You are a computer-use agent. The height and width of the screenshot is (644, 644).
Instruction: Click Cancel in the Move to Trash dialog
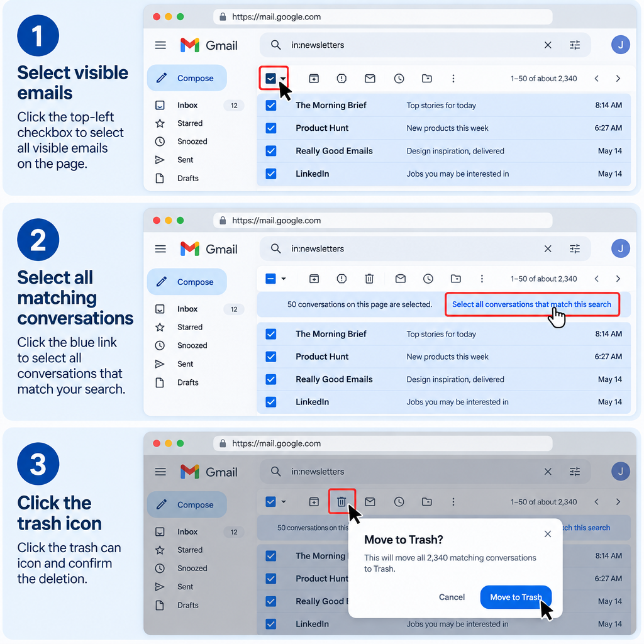click(452, 597)
